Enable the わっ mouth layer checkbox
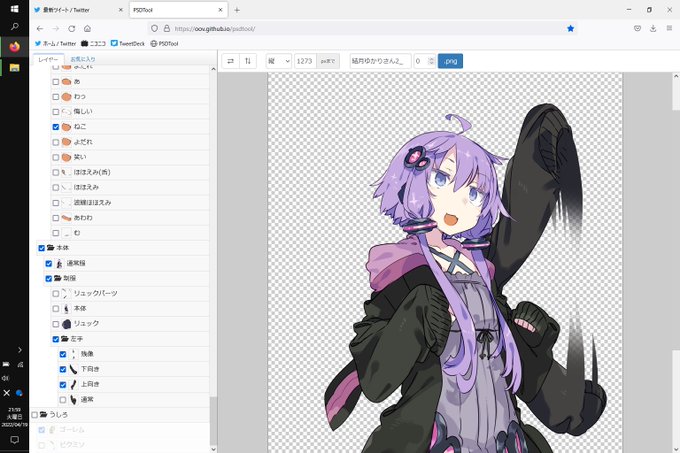Image resolution: width=680 pixels, height=453 pixels. click(56, 97)
